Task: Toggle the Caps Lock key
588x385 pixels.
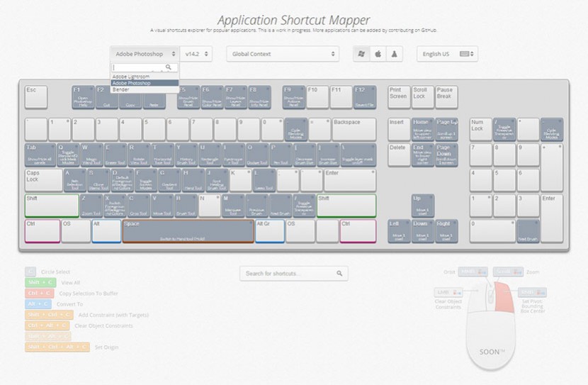Action: click(44, 180)
